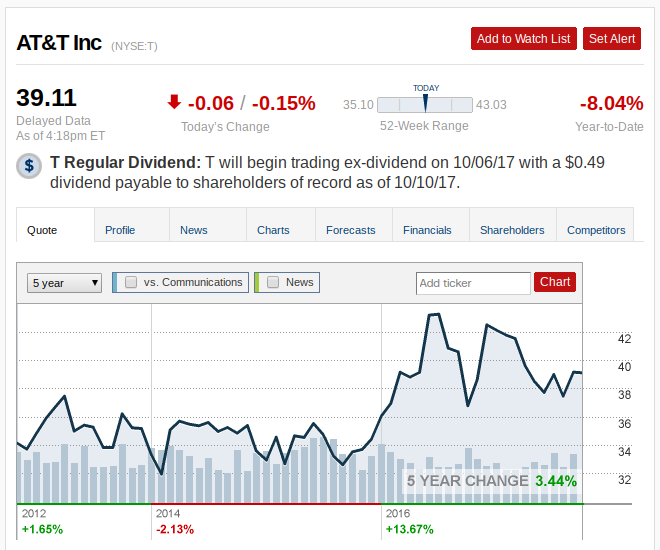Add AT&T to Watch List
The height and width of the screenshot is (550, 660).
(x=524, y=39)
